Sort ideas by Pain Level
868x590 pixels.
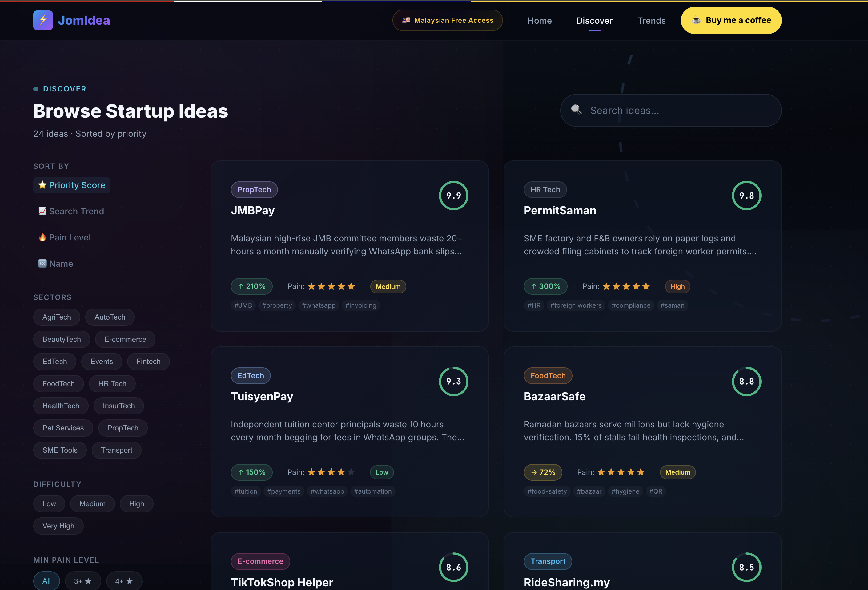point(65,237)
